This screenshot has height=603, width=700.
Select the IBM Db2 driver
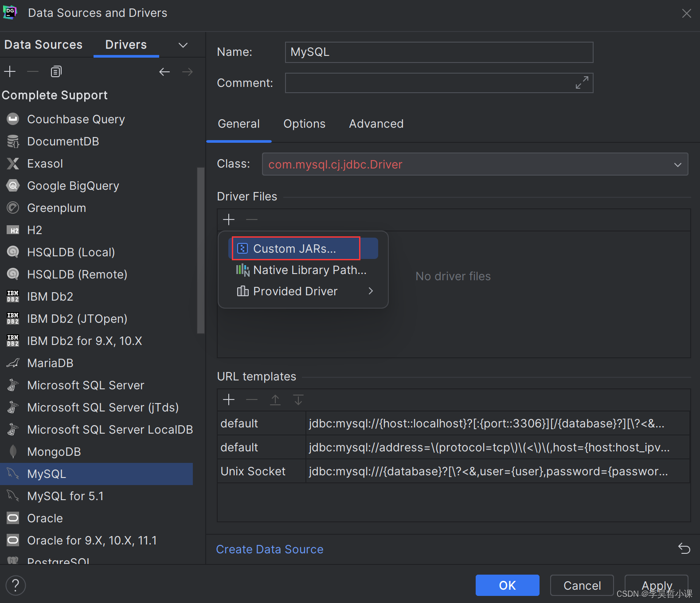[x=96, y=297]
